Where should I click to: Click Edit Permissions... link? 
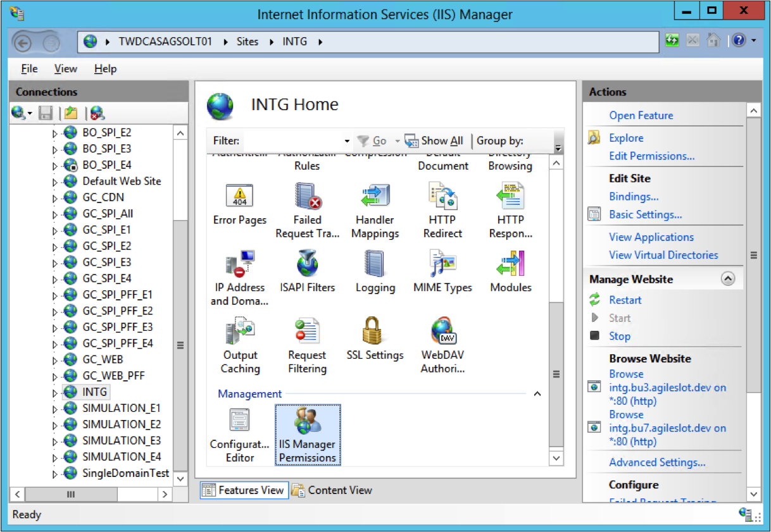click(x=652, y=156)
